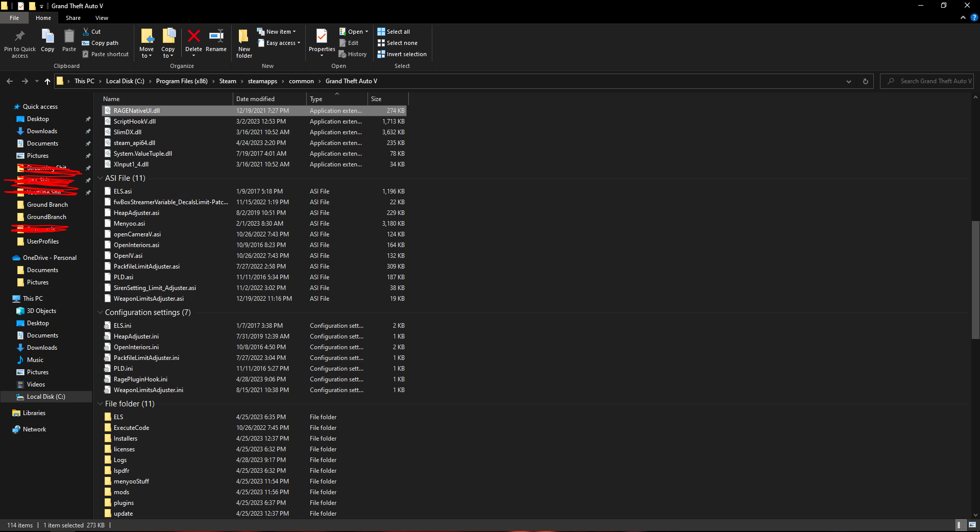Expand the Open button dropdown
The height and width of the screenshot is (532, 980).
[x=366, y=32]
